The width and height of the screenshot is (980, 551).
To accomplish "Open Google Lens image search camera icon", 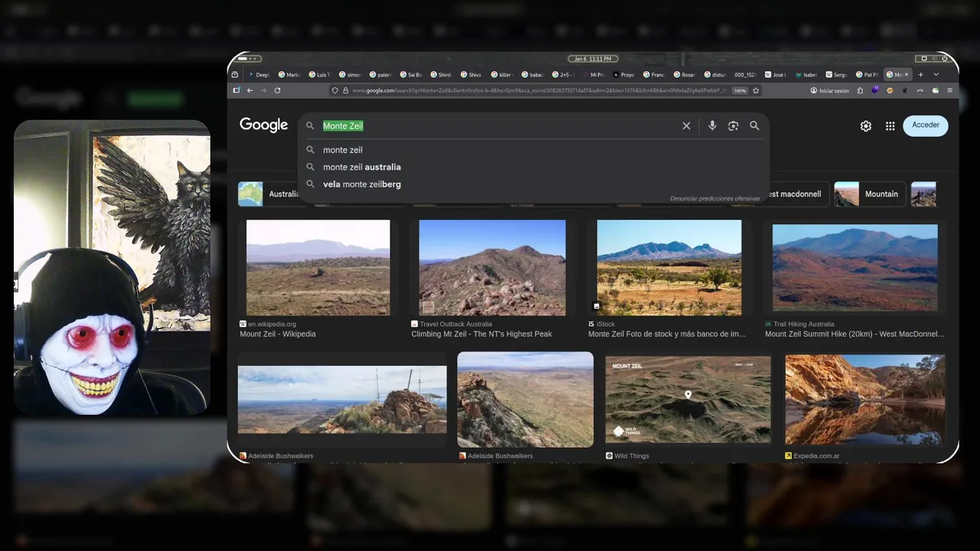I will (733, 126).
